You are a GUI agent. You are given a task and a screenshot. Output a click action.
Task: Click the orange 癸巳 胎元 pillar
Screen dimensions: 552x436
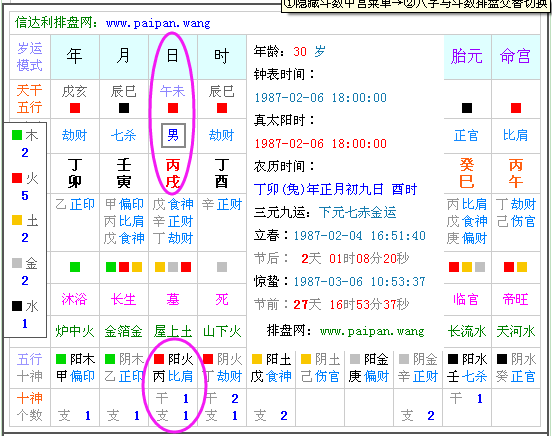467,173
